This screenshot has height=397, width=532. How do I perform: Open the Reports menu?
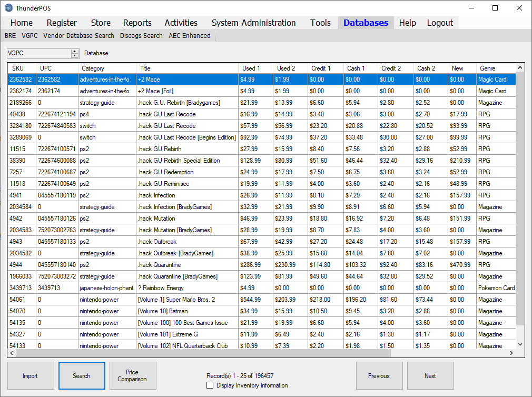click(x=137, y=23)
